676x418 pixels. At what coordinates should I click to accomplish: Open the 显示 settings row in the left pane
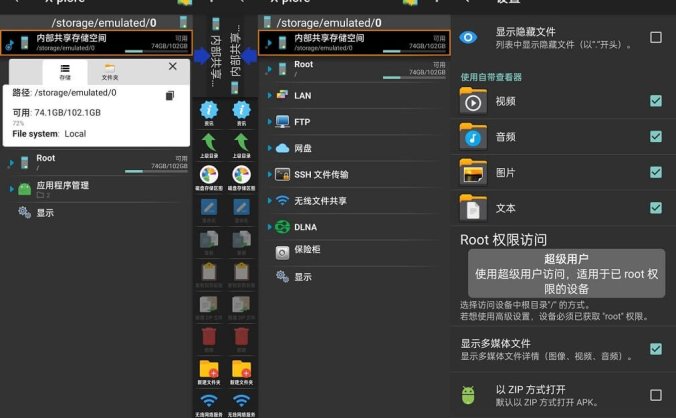click(96, 212)
